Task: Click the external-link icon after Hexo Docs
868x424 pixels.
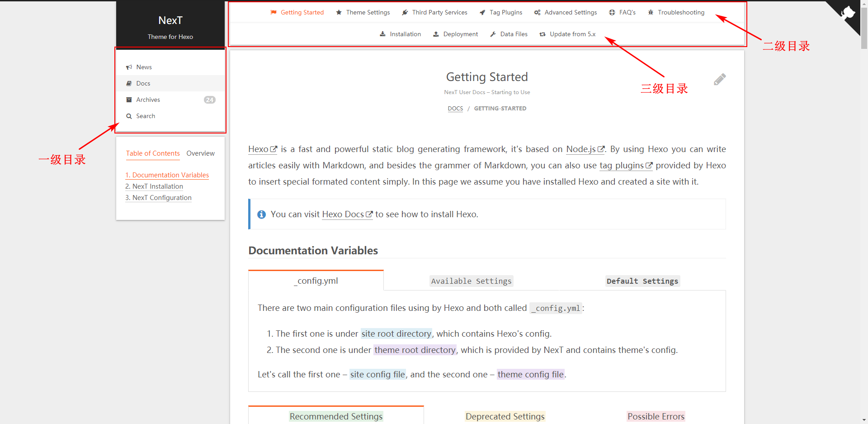Action: click(x=369, y=214)
